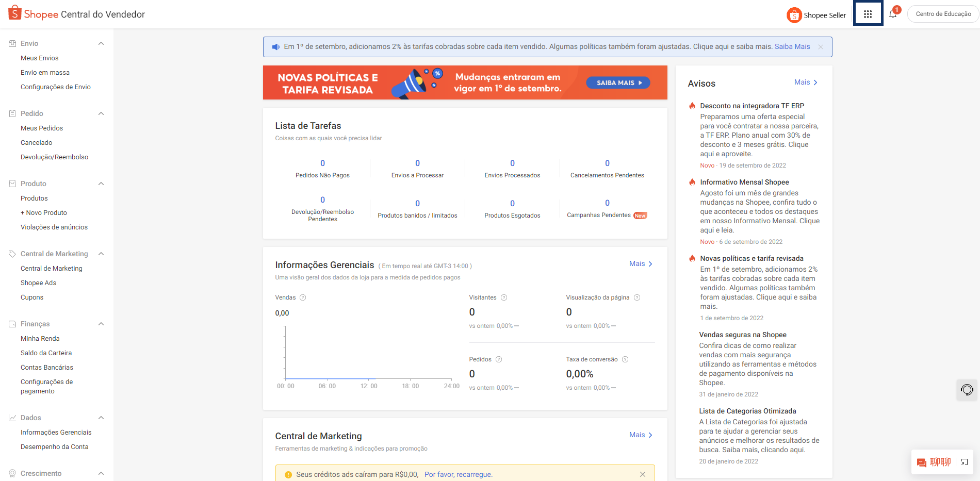This screenshot has height=481, width=980.
Task: Open the chat widget icon
Action: [922, 462]
